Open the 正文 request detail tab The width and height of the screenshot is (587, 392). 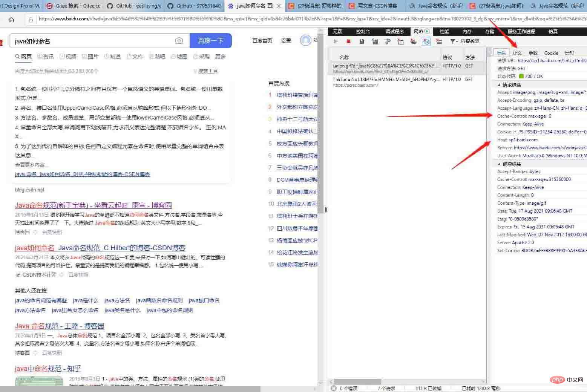tap(517, 53)
